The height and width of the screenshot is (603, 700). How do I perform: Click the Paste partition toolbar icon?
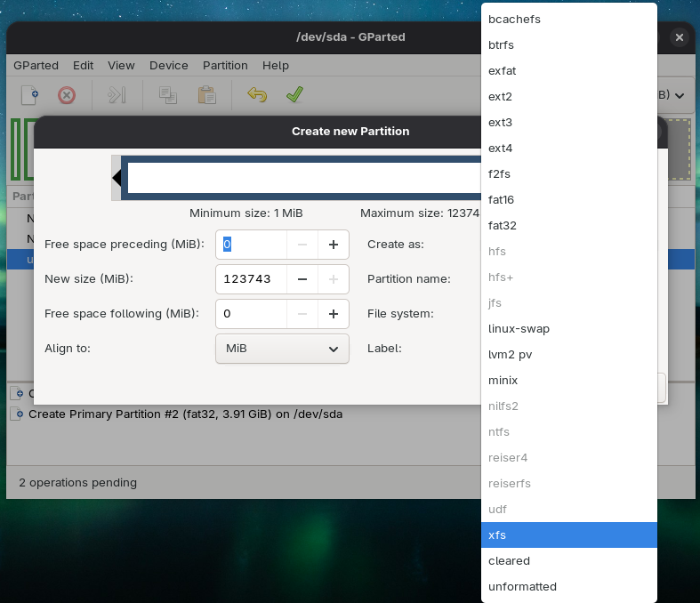point(206,95)
